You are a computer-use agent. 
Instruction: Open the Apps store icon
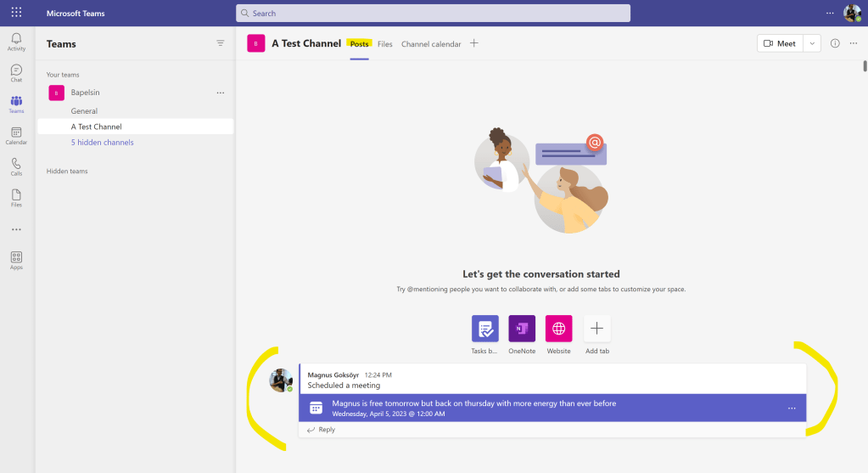[x=16, y=260]
